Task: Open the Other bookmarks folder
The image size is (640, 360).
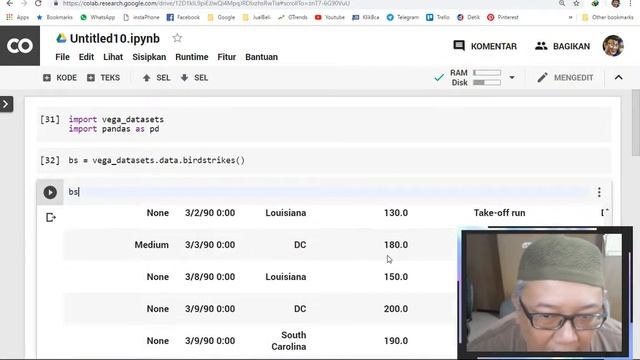Action: point(608,17)
